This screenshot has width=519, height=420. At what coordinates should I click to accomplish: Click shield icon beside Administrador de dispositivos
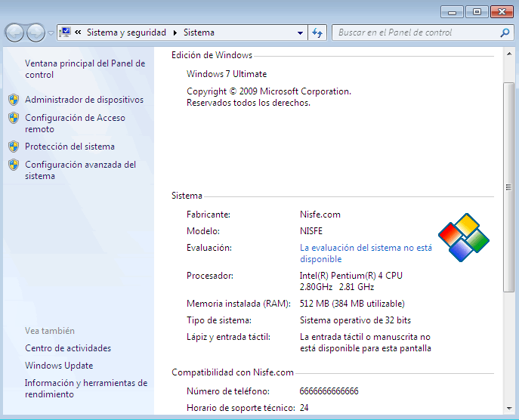click(14, 100)
